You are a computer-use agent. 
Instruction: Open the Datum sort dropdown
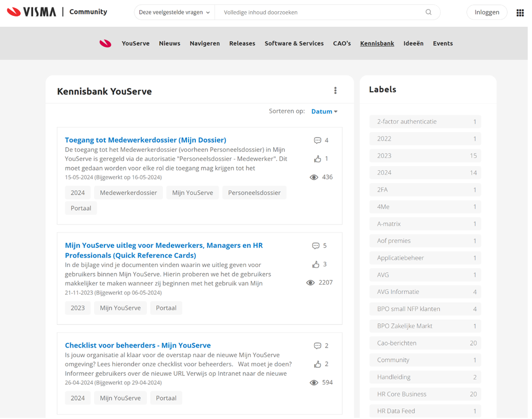pyautogui.click(x=324, y=111)
